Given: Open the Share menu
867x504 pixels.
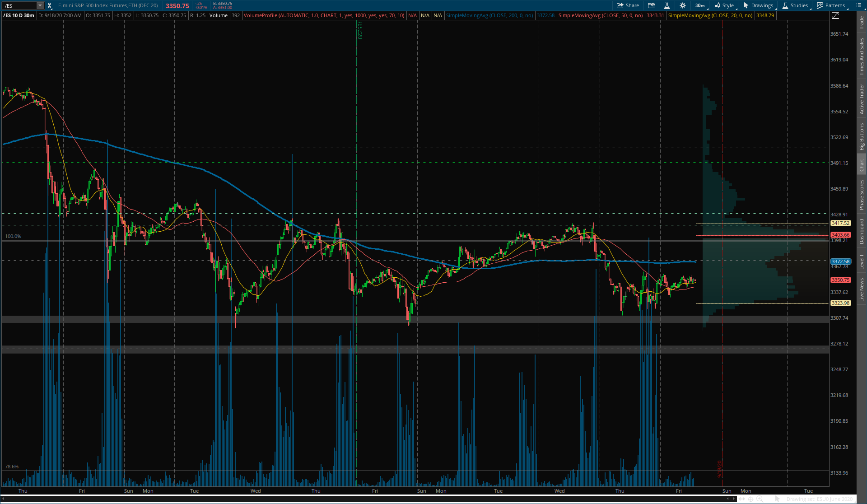Looking at the screenshot, I should coord(628,5).
